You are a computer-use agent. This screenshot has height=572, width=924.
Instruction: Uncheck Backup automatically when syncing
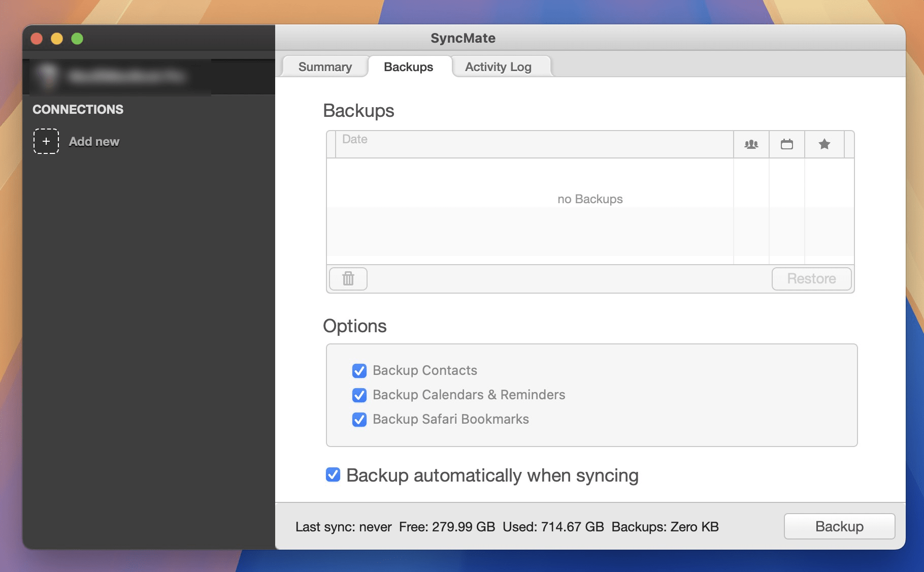coord(333,475)
